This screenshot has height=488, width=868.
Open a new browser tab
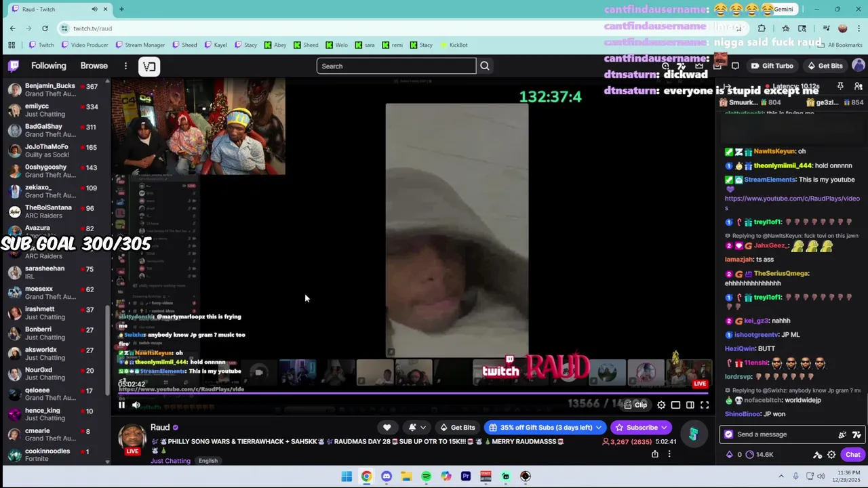coord(121,9)
